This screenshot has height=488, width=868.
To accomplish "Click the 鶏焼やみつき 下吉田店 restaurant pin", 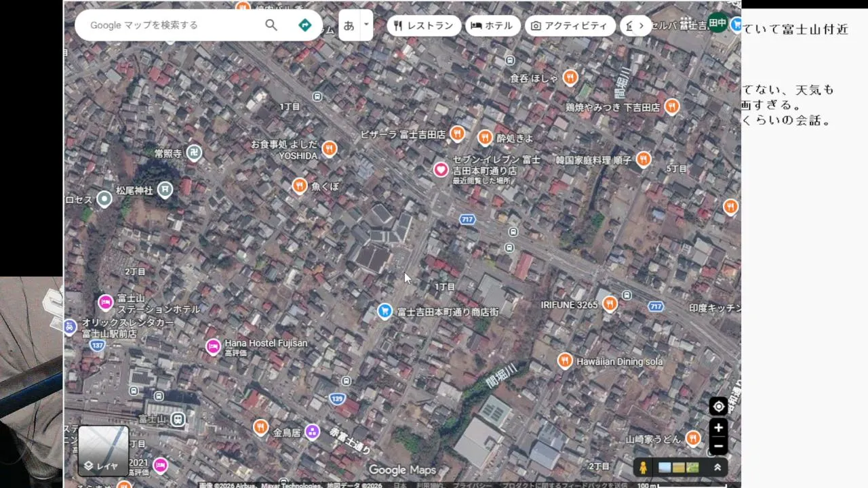I will click(x=672, y=106).
